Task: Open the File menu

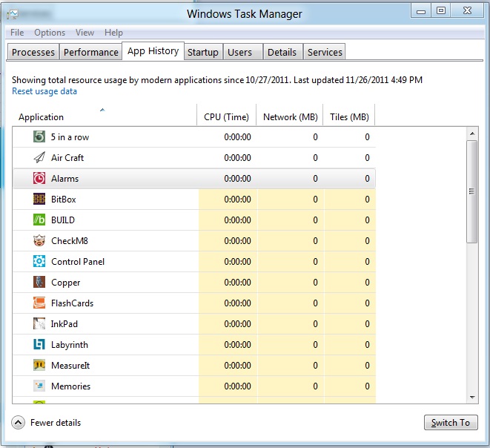Action: point(17,33)
